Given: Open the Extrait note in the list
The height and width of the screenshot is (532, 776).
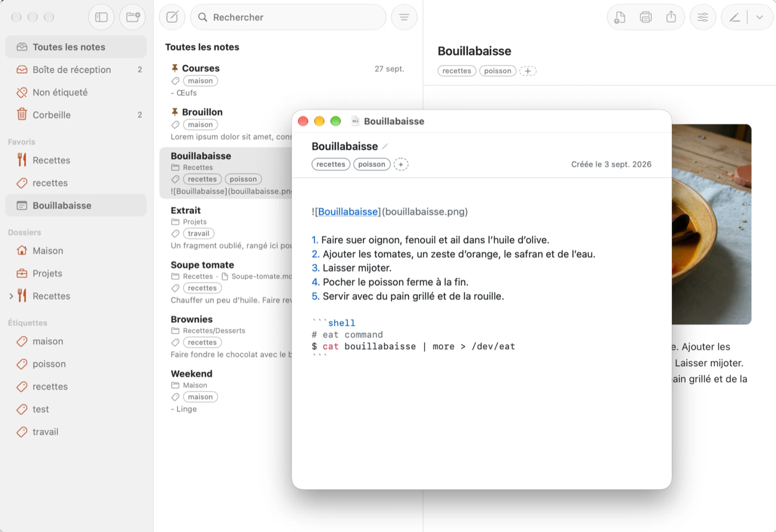Looking at the screenshot, I should pyautogui.click(x=226, y=228).
